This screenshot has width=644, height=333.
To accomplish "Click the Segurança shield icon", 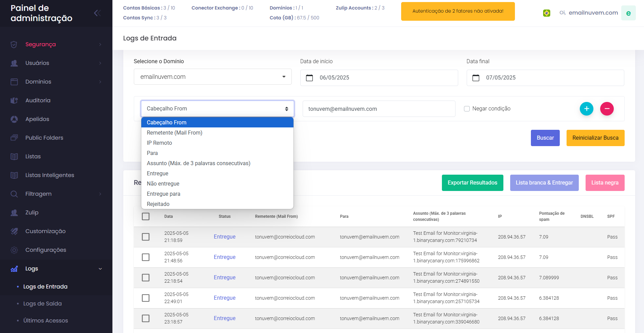I will click(14, 45).
